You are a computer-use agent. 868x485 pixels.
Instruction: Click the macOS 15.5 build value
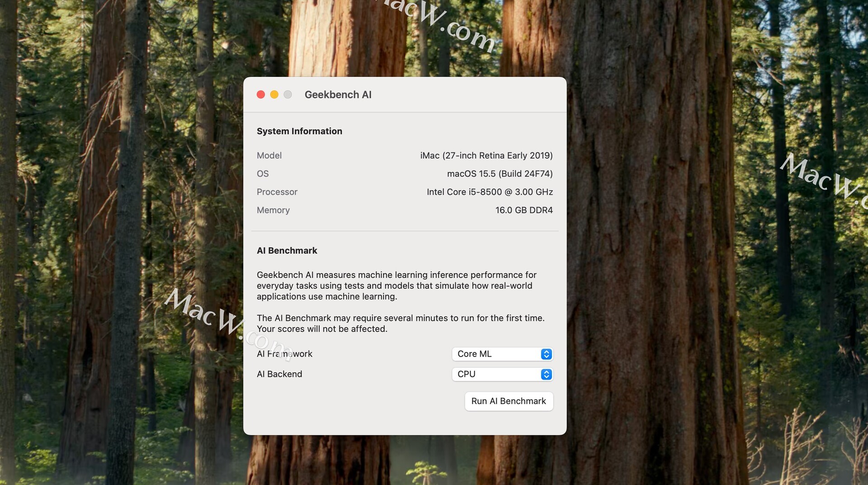point(500,174)
